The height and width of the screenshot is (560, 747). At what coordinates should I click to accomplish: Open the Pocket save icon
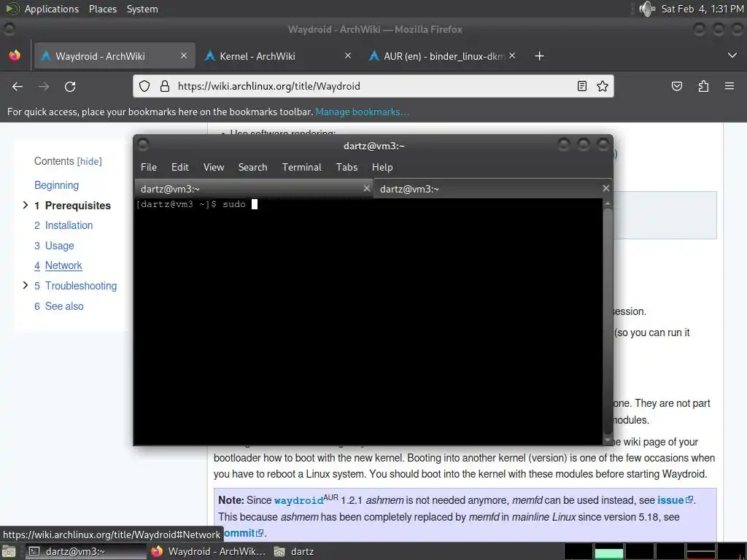[x=676, y=86]
